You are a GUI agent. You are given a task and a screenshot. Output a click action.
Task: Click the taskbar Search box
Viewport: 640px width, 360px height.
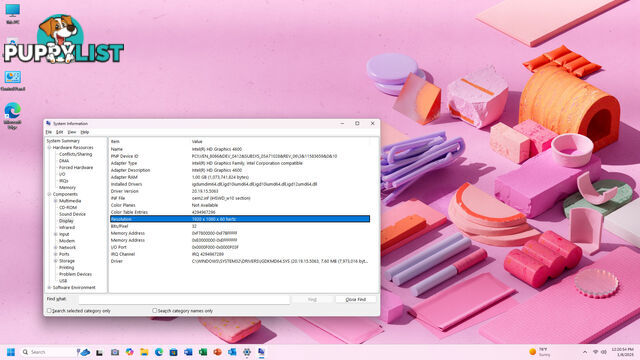49,352
